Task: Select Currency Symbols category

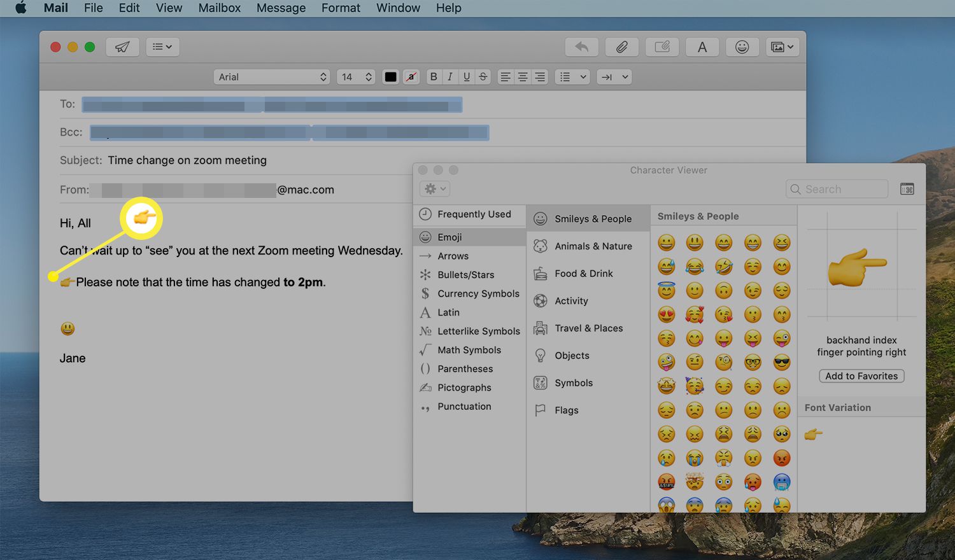Action: [470, 293]
